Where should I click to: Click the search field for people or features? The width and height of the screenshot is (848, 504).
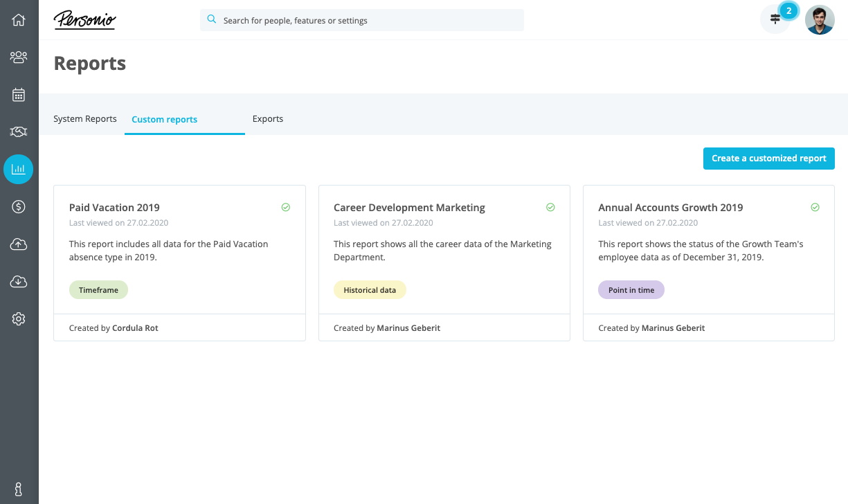click(x=362, y=21)
